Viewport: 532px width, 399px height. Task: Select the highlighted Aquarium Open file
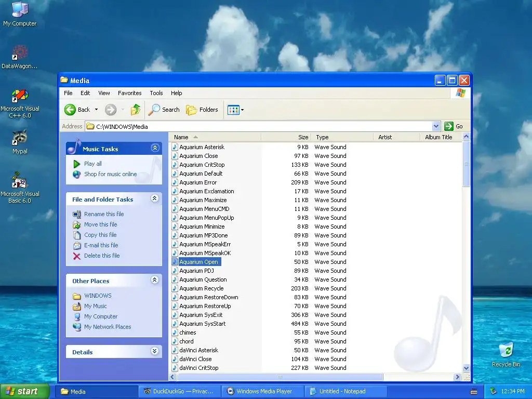point(198,262)
